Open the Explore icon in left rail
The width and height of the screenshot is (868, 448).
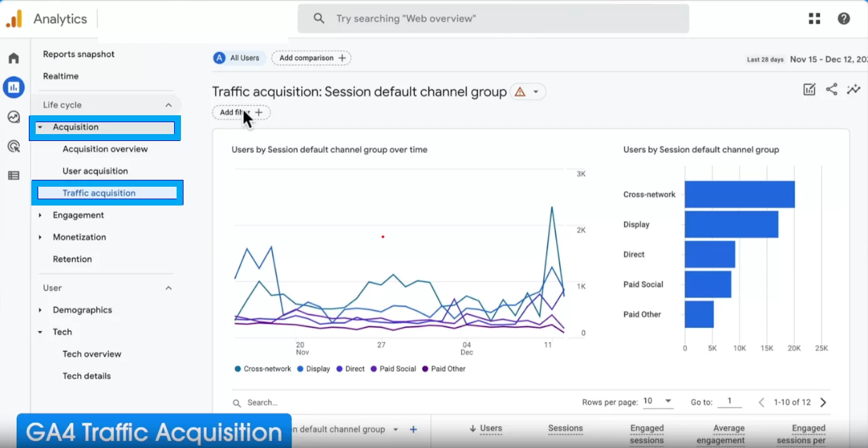click(x=14, y=117)
